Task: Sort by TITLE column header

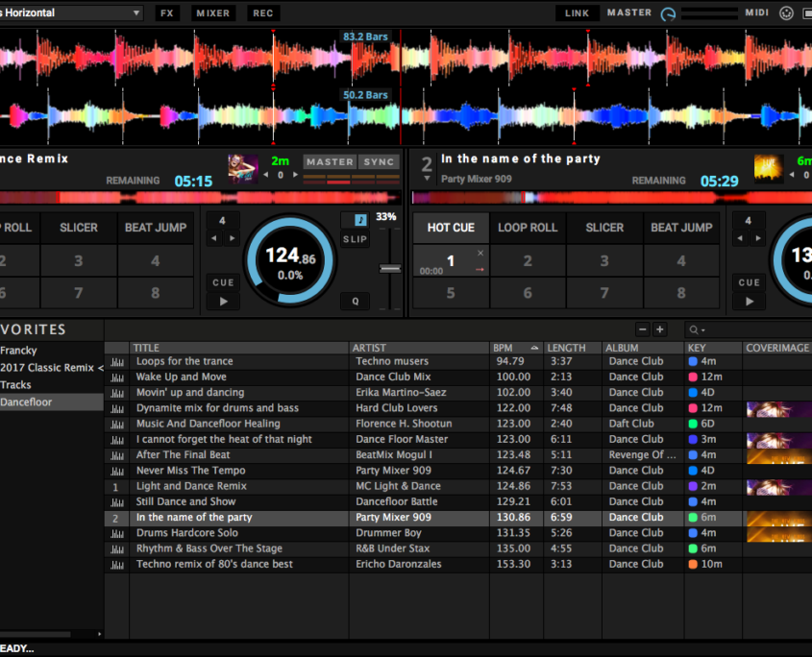Action: tap(239, 348)
